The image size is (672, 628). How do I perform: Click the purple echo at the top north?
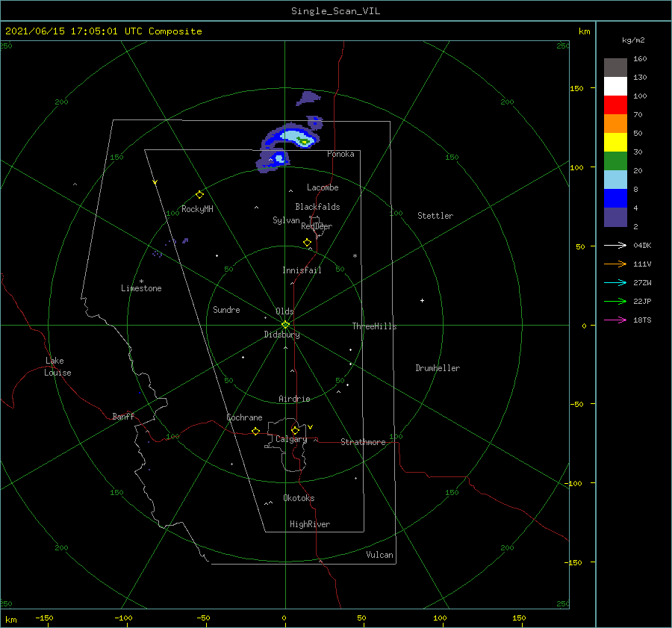[x=308, y=98]
